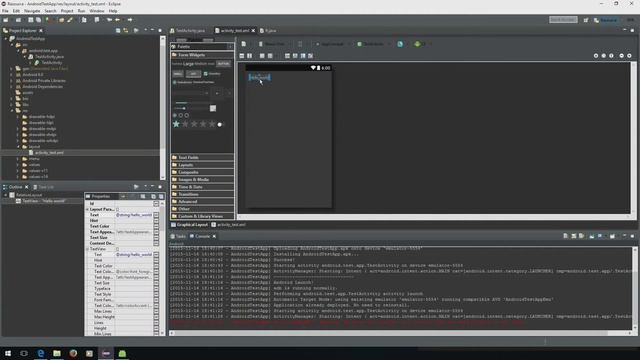This screenshot has height=360, width=640.
Task: Expand the Time & Date palette category
Action: tap(202, 187)
